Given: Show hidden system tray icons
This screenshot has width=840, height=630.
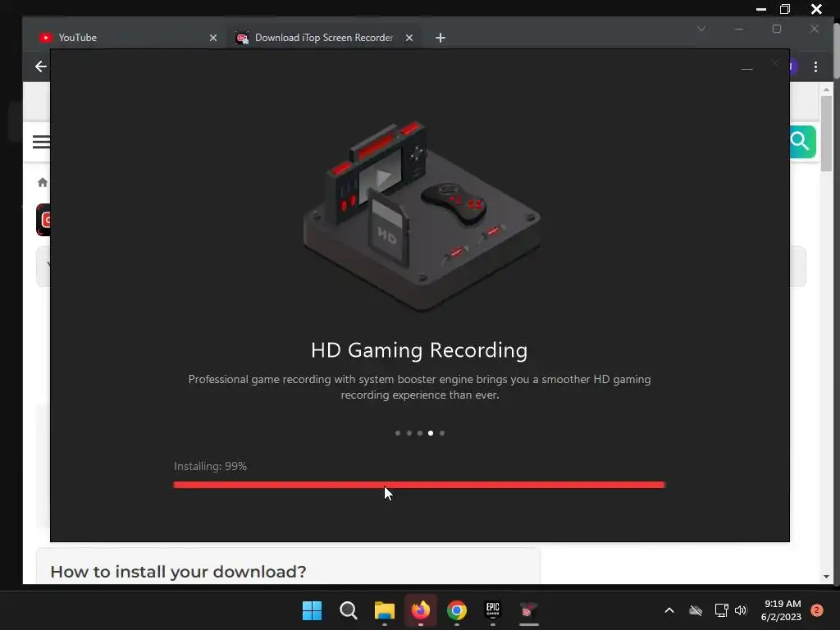Looking at the screenshot, I should tap(669, 610).
